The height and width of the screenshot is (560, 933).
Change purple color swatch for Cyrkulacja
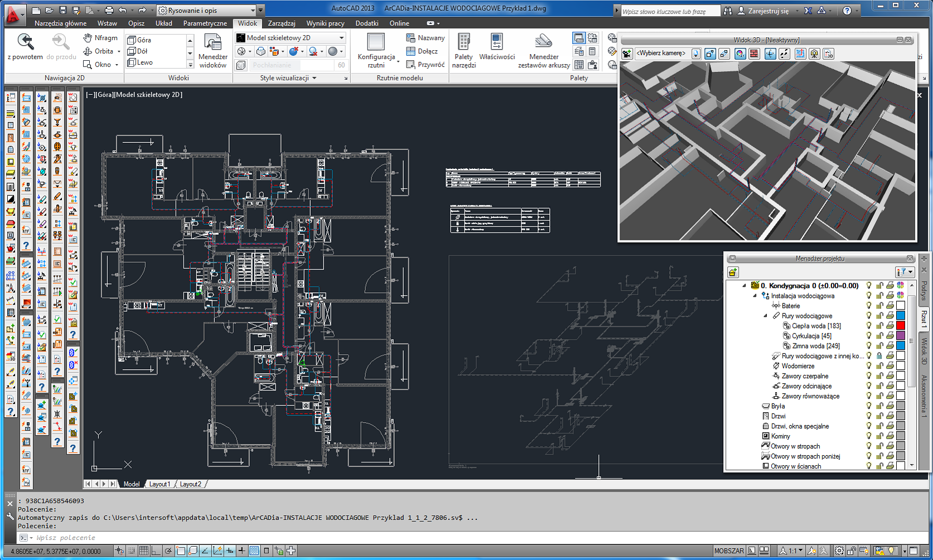(x=901, y=336)
